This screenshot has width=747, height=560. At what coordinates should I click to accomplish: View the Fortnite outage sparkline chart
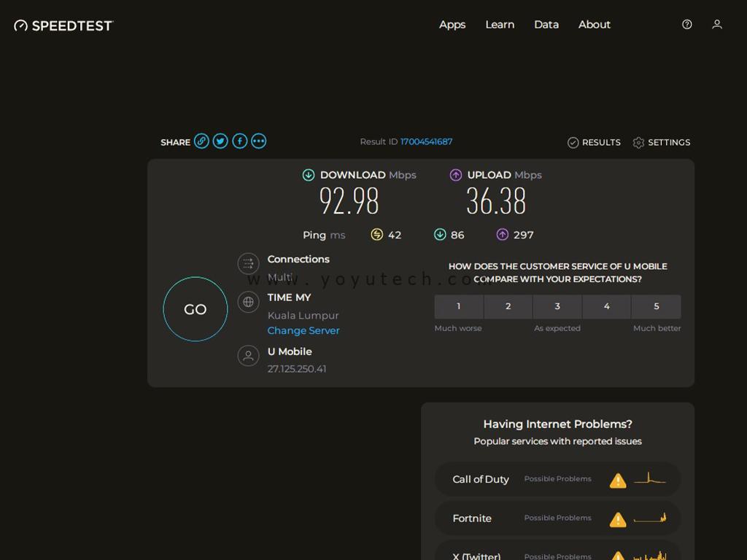650,518
